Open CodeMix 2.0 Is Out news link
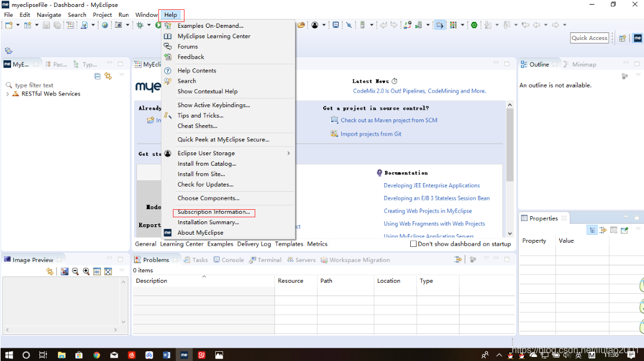The height and width of the screenshot is (361, 644). (419, 91)
